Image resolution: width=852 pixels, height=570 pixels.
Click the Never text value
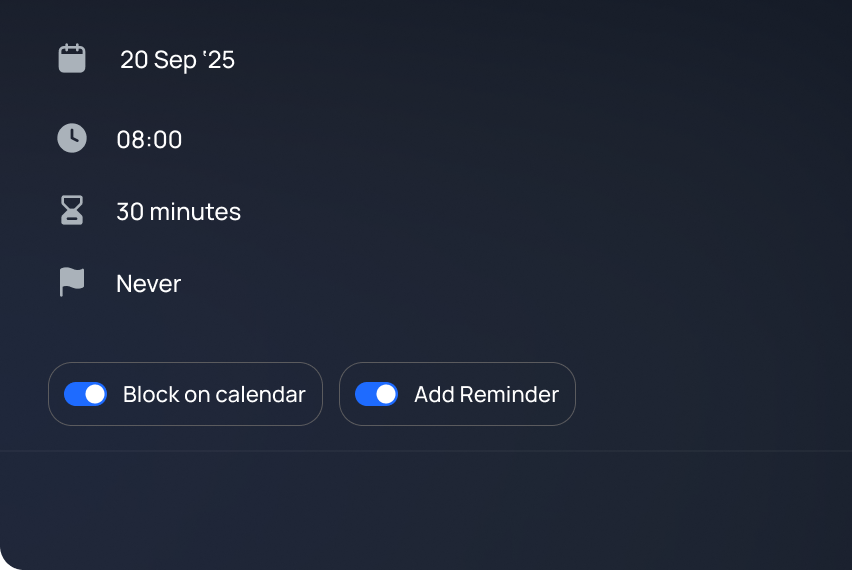pyautogui.click(x=148, y=283)
